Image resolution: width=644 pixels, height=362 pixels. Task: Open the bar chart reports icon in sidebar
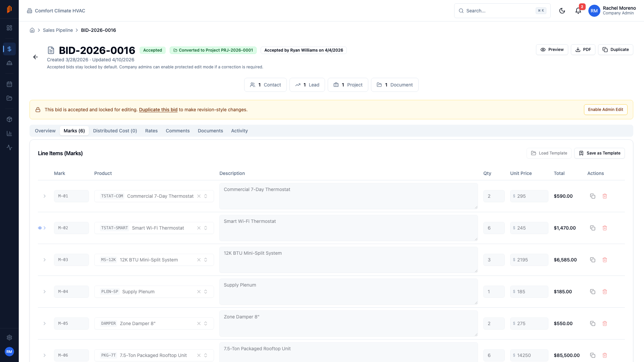click(x=9, y=133)
